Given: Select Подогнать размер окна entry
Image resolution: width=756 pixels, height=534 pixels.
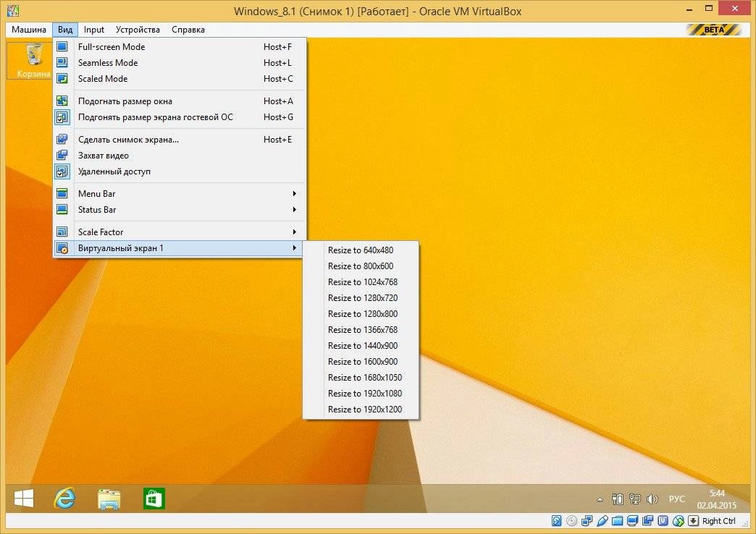Looking at the screenshot, I should pyautogui.click(x=180, y=101).
